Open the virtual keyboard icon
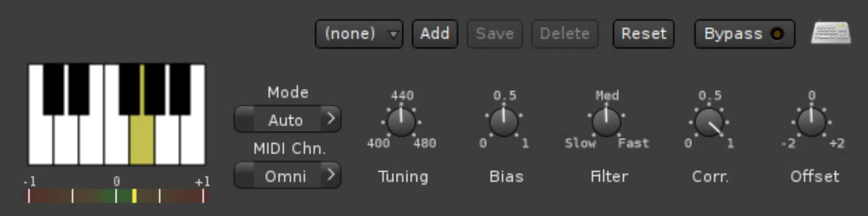Image resolution: width=868 pixels, height=216 pixels. pos(830,33)
